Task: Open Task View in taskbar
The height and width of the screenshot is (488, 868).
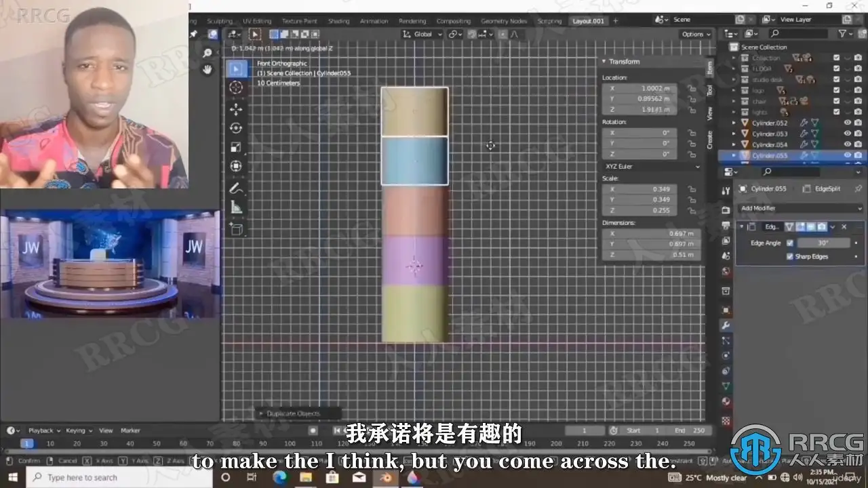Action: pyautogui.click(x=252, y=477)
